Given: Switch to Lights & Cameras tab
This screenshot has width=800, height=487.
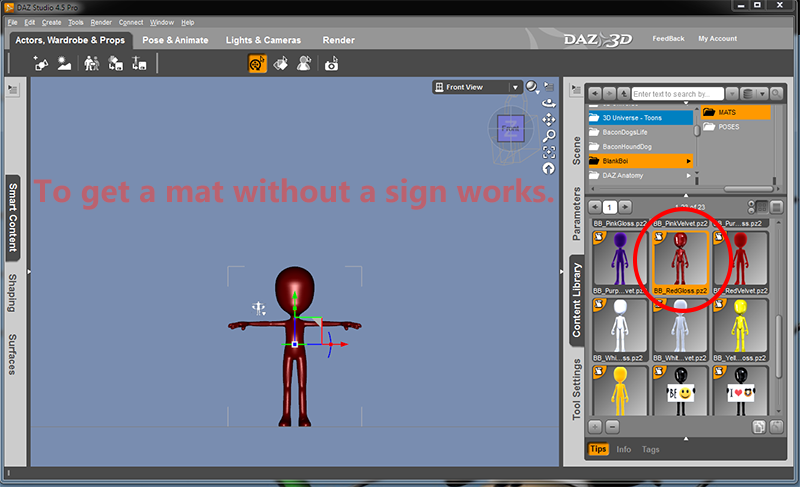Looking at the screenshot, I should click(263, 40).
